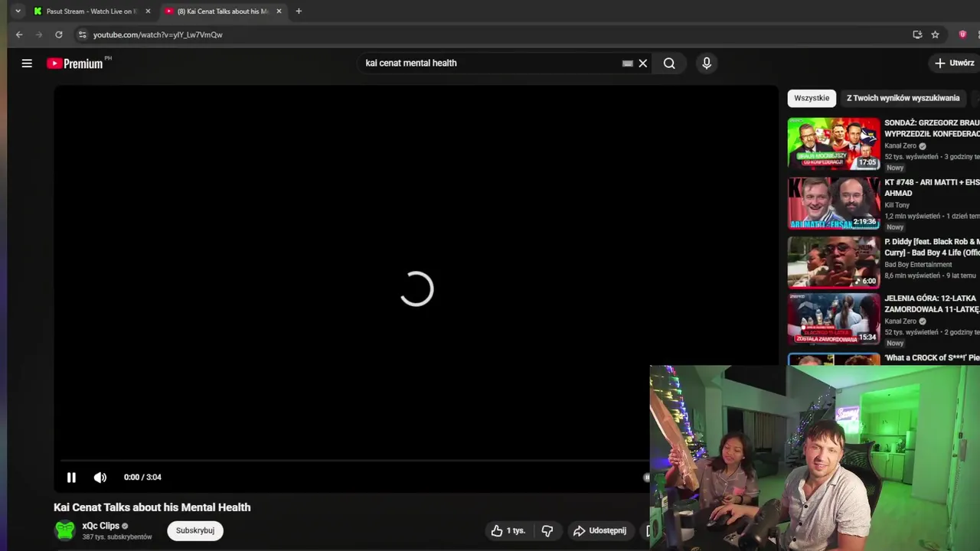
Task: Start voice search with microphone icon
Action: [707, 64]
